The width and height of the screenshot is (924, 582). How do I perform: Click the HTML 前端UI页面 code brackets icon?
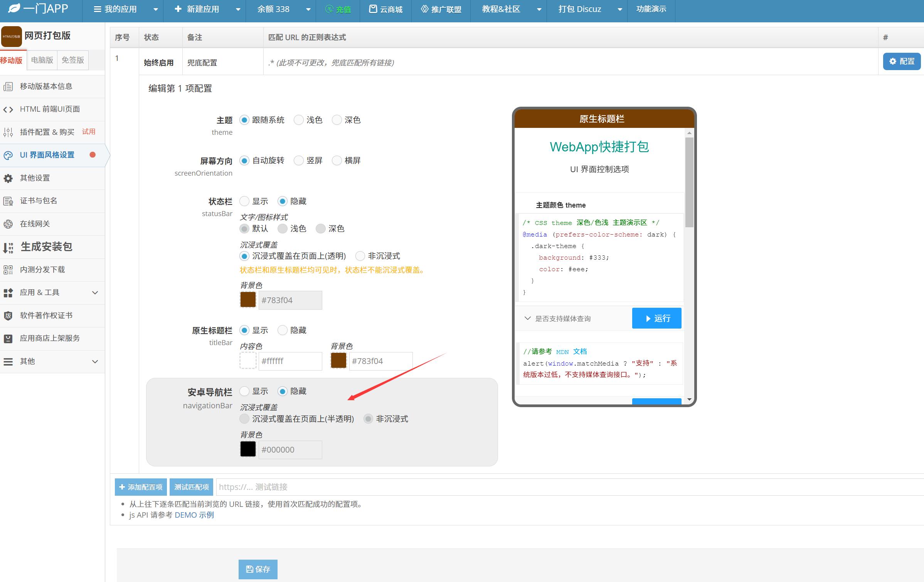[x=8, y=109]
